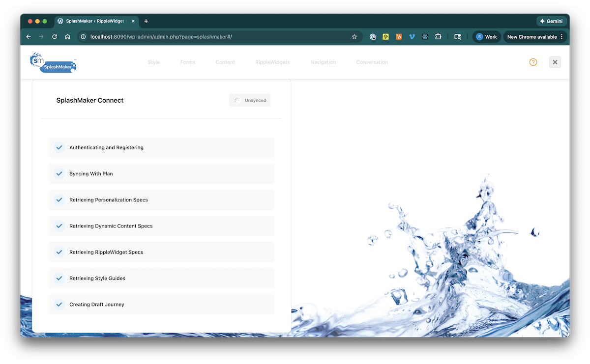
Task: Click the home icon in browser toolbar
Action: 68,37
